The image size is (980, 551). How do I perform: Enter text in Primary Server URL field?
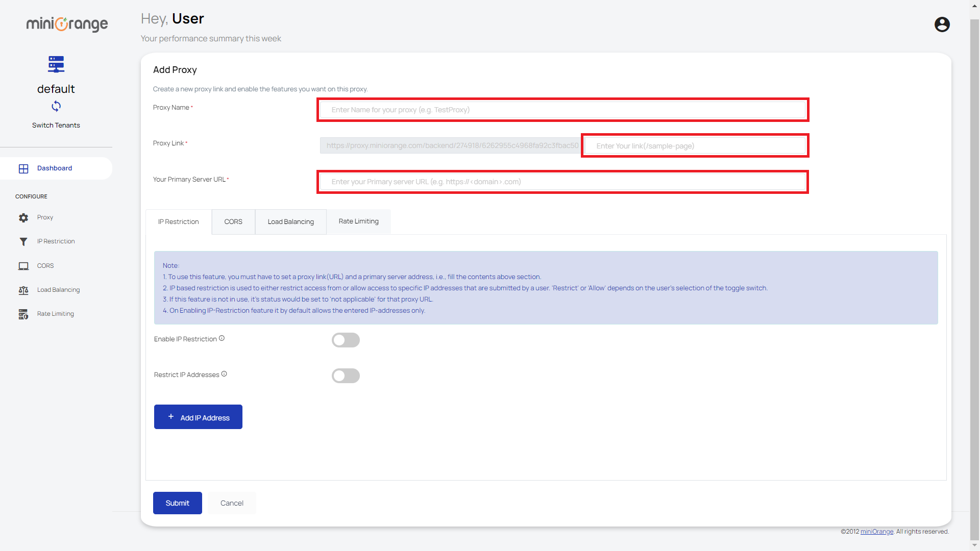tap(564, 182)
